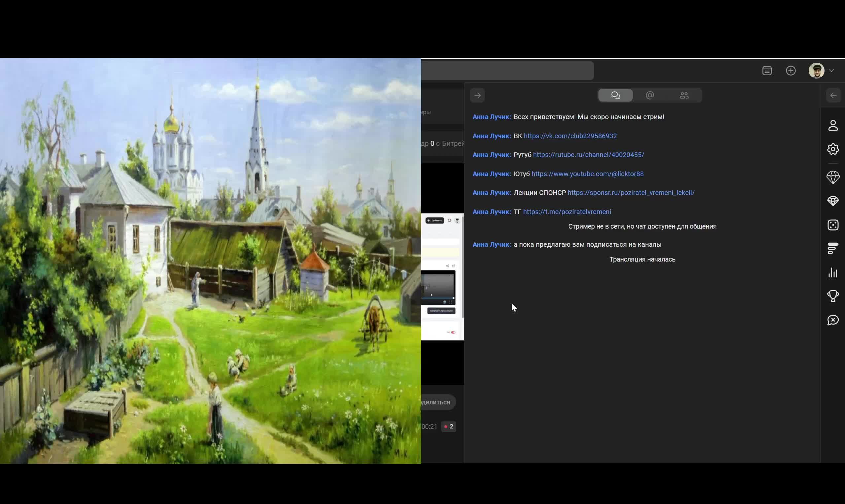This screenshot has width=845, height=504.
Task: Open chat settings gear icon
Action: point(833,149)
